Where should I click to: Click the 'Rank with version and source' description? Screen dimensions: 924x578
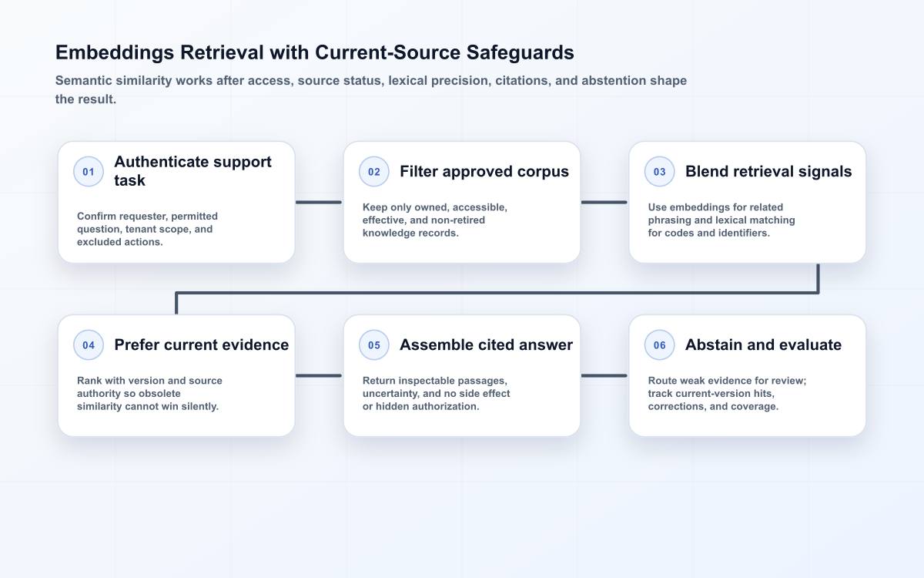pyautogui.click(x=149, y=393)
